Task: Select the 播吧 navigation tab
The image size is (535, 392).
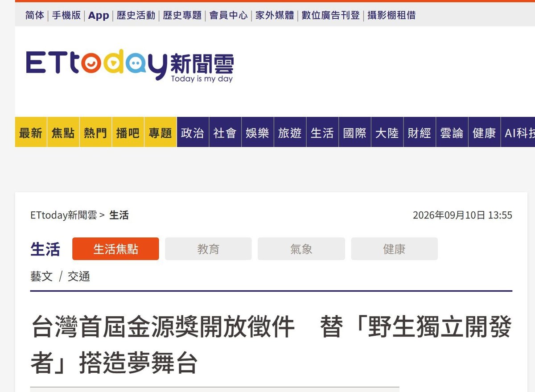Action: [x=128, y=132]
